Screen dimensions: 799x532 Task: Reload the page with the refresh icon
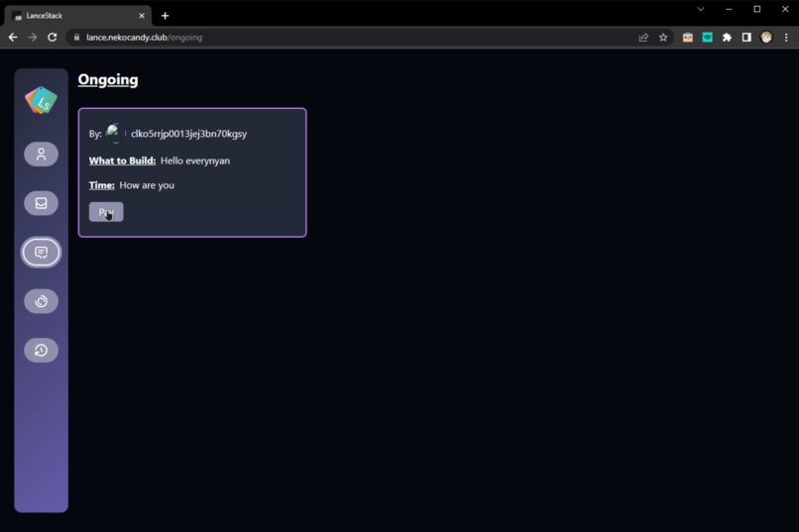point(52,38)
